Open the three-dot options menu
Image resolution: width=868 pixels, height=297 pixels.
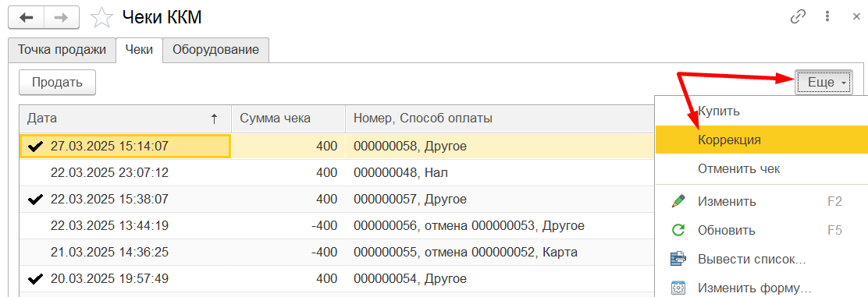[x=828, y=17]
